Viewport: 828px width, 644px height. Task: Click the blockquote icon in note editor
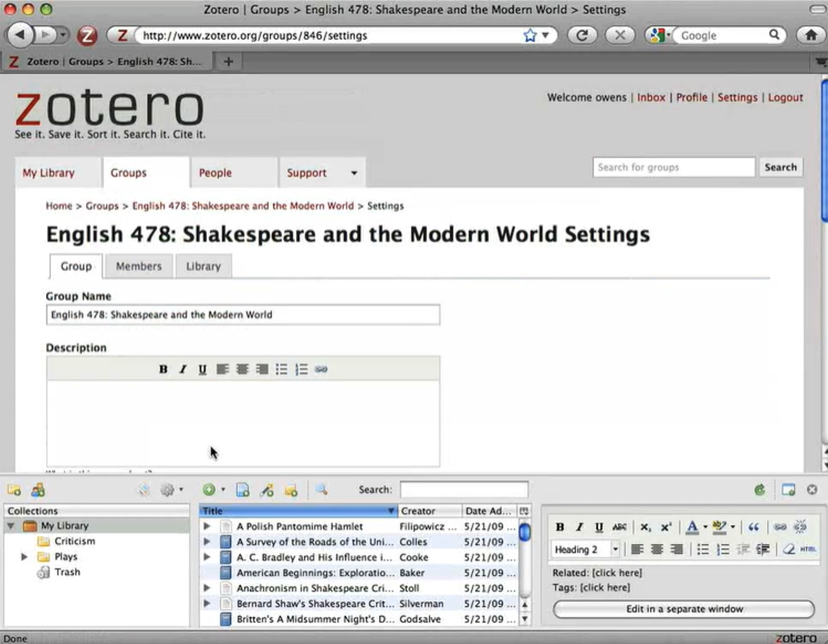tap(754, 527)
